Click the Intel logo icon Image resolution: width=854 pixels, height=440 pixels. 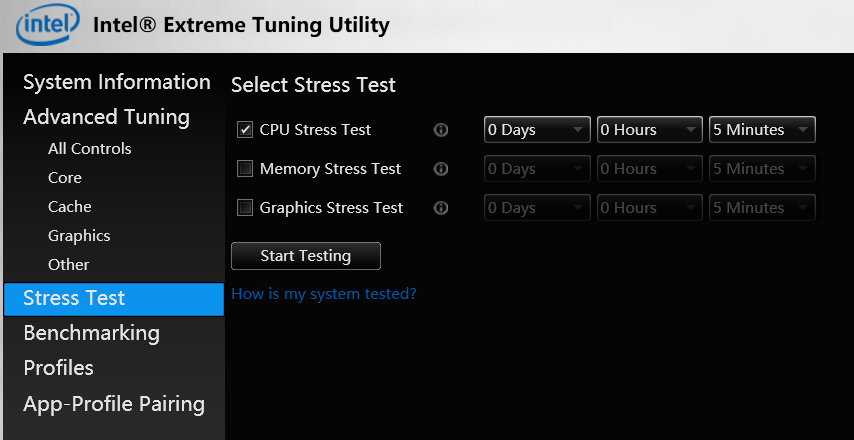(46, 25)
